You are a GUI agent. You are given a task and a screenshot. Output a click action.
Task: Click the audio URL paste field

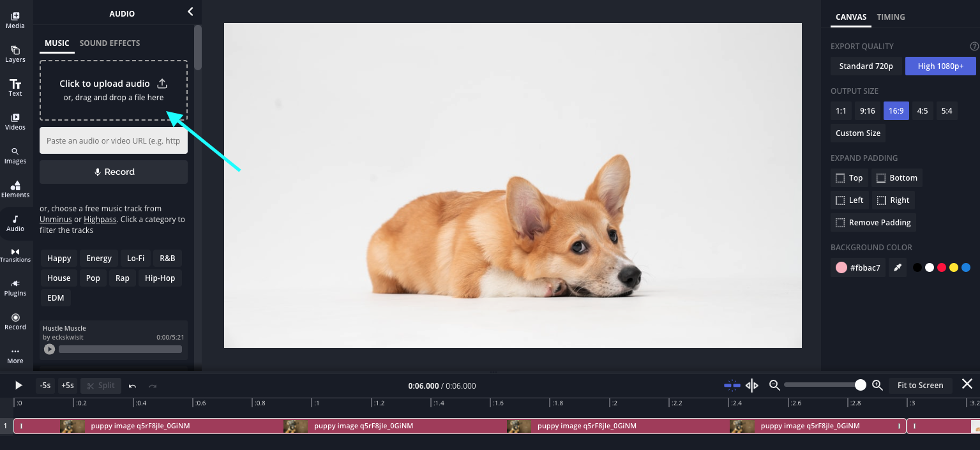(x=114, y=141)
